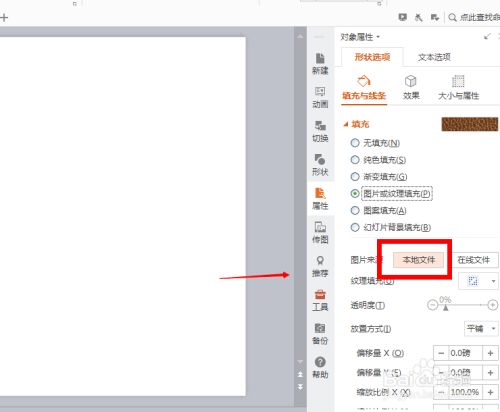This screenshot has height=412, width=500.
Task: Switch to the 形状选项 tab
Action: click(x=372, y=57)
